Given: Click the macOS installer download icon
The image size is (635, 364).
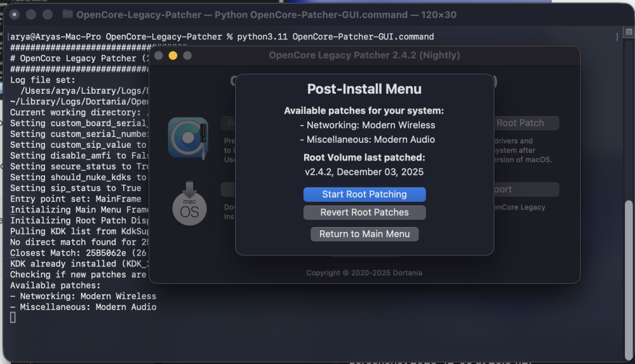Looking at the screenshot, I should [x=189, y=204].
